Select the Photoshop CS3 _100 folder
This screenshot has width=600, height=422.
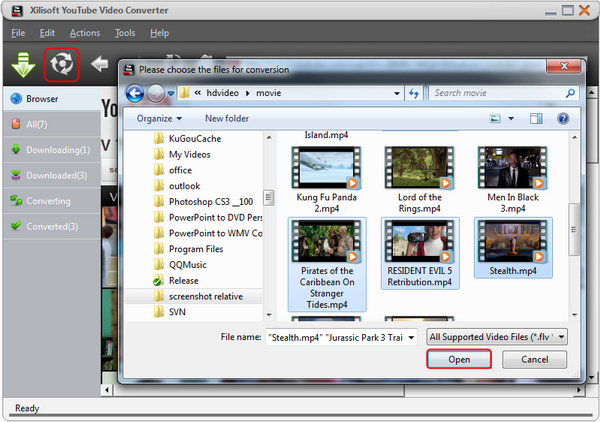(203, 202)
